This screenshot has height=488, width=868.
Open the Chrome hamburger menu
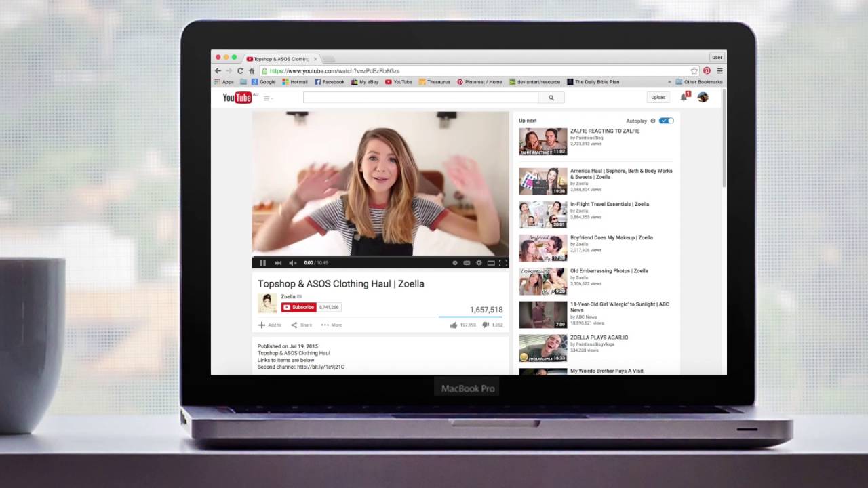point(719,70)
